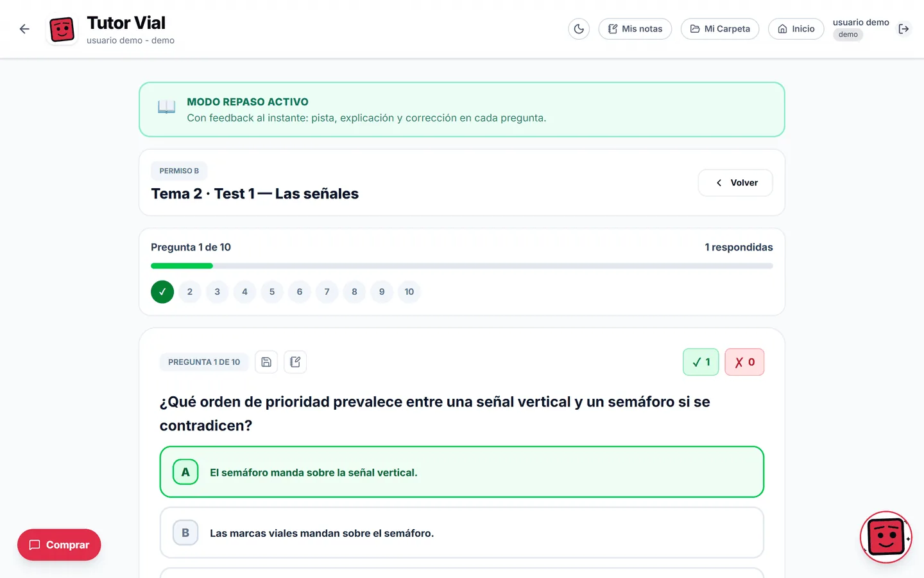Open Mi Carpeta
This screenshot has height=578, width=924.
(x=719, y=29)
